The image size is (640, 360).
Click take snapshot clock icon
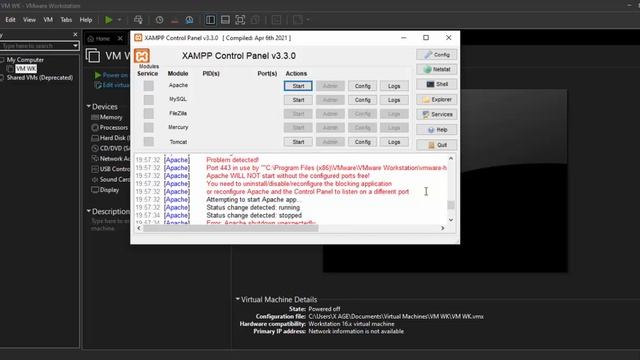click(159, 20)
